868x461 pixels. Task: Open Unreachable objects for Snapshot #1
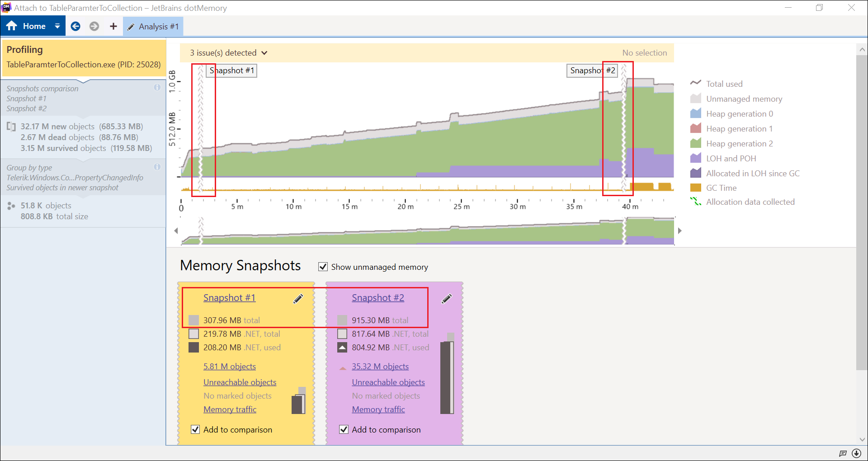[x=240, y=382]
